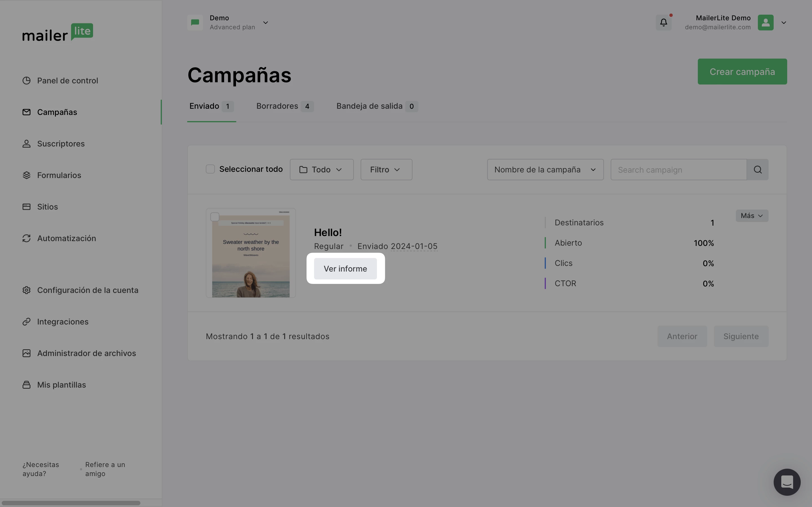812x507 pixels.
Task: Click the green user avatar icon
Action: 765,23
